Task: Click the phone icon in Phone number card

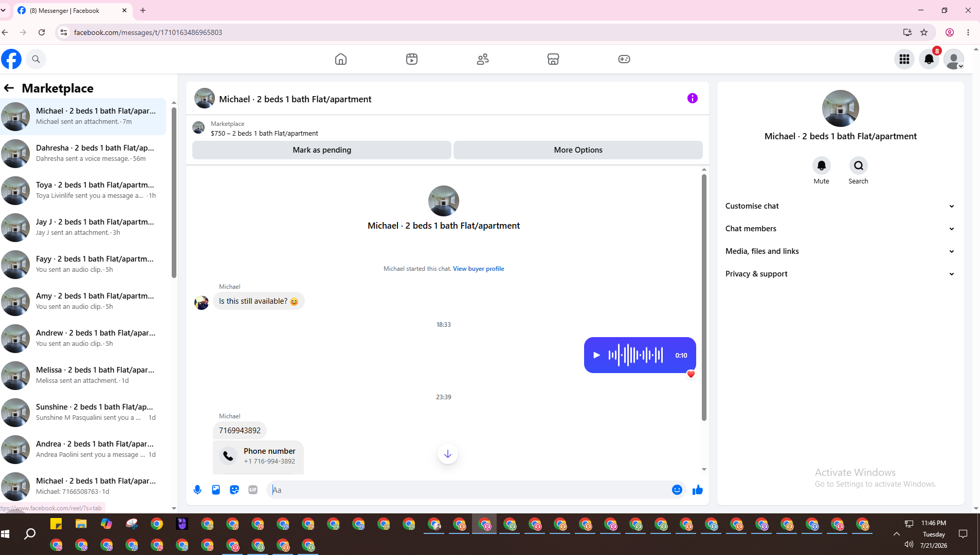Action: point(228,456)
